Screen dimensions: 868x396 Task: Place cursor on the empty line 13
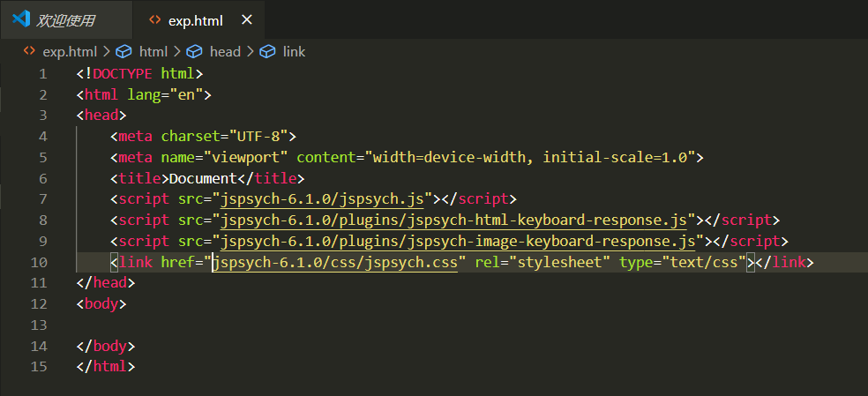[x=265, y=325]
